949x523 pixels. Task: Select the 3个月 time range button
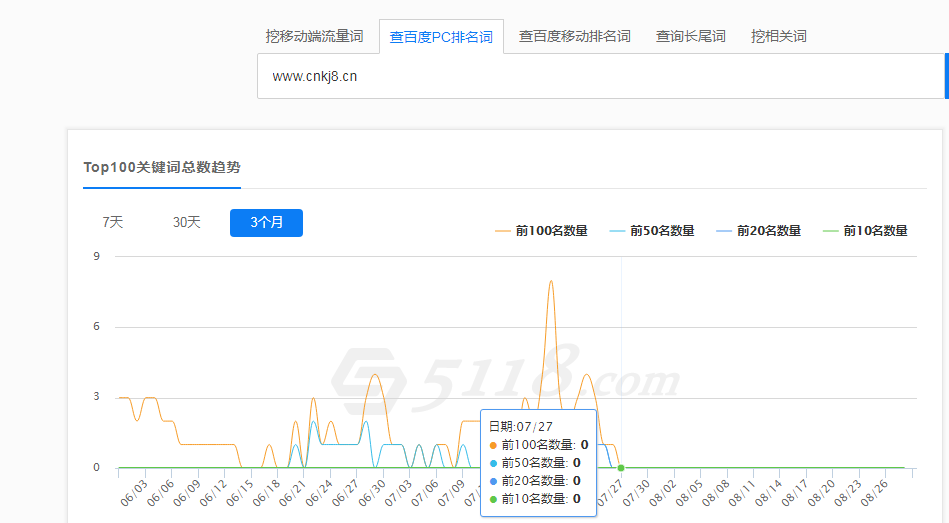pyautogui.click(x=266, y=223)
